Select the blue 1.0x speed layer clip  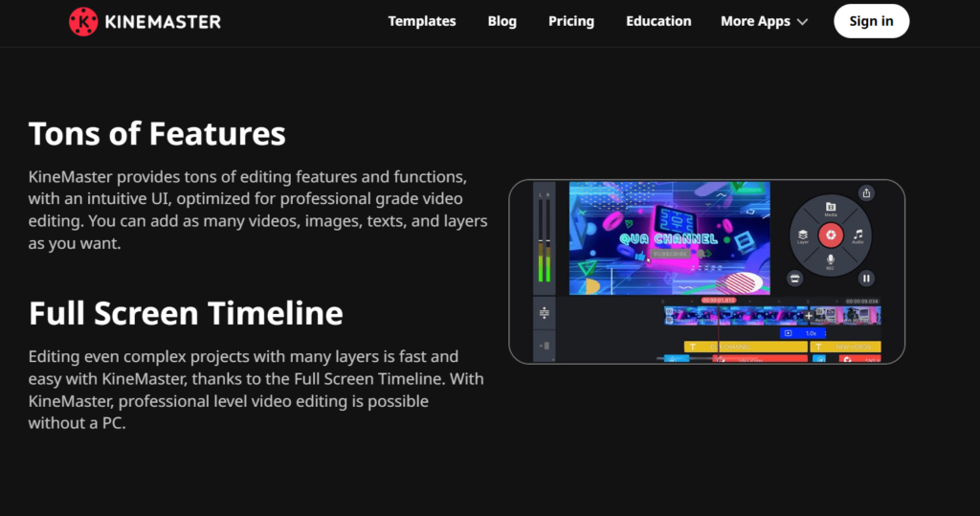click(x=803, y=333)
